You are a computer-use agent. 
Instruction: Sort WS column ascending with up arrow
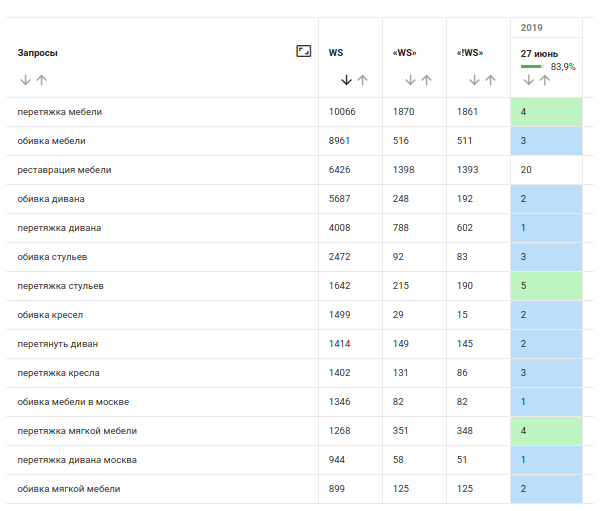click(x=362, y=80)
